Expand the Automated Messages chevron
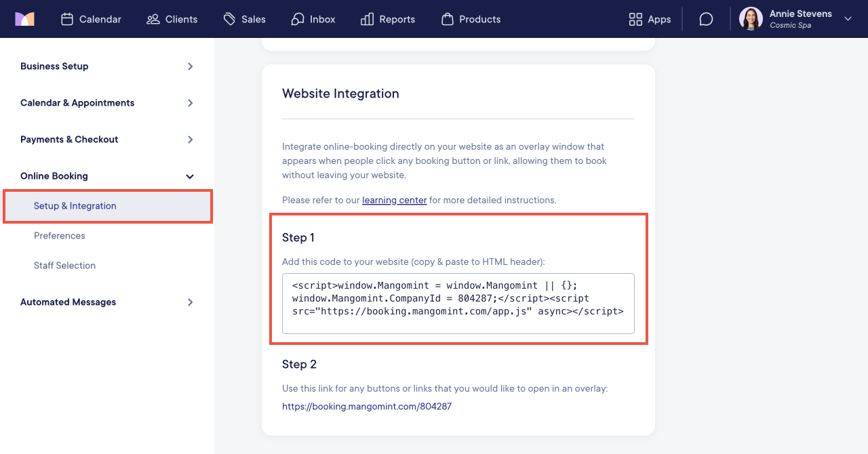This screenshot has width=868, height=454. pyautogui.click(x=191, y=302)
